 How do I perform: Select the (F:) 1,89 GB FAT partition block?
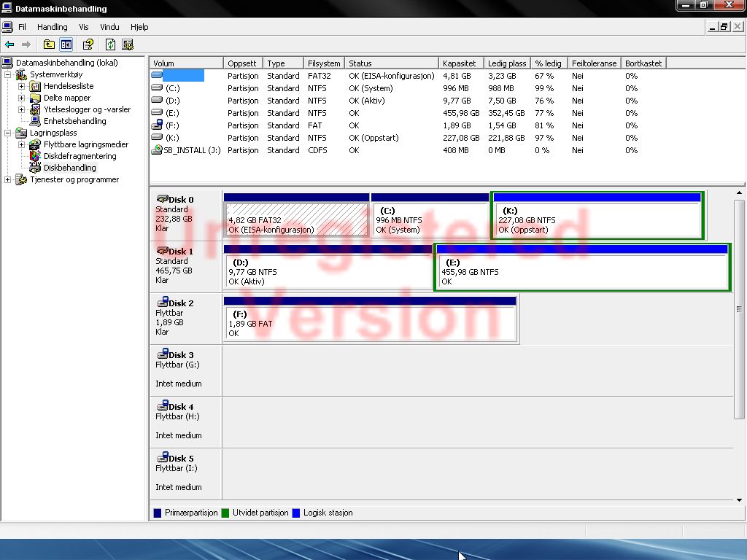(370, 319)
